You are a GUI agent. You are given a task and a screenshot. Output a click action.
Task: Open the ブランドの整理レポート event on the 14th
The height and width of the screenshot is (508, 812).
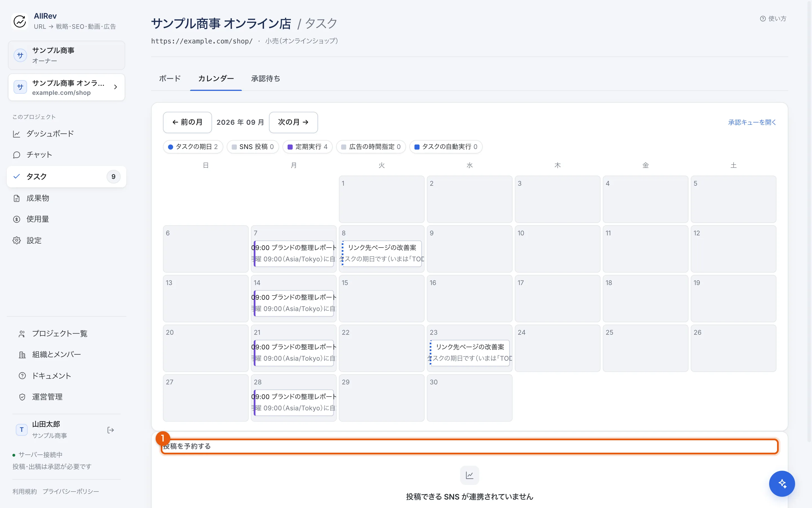click(x=294, y=303)
